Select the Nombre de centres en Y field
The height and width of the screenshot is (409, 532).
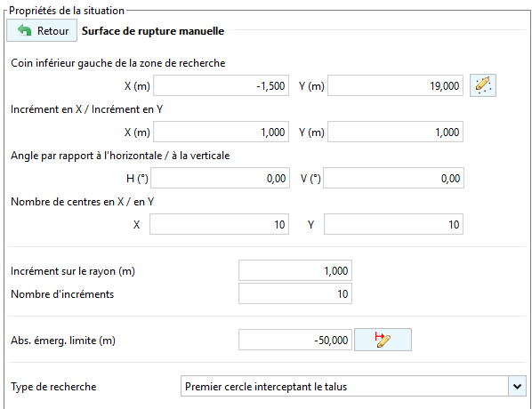pyautogui.click(x=393, y=224)
